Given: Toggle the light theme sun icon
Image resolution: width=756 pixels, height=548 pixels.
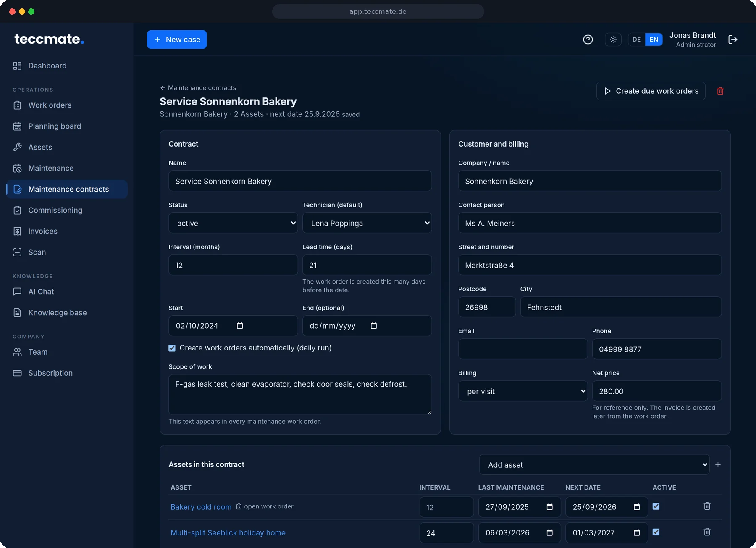Looking at the screenshot, I should point(613,40).
